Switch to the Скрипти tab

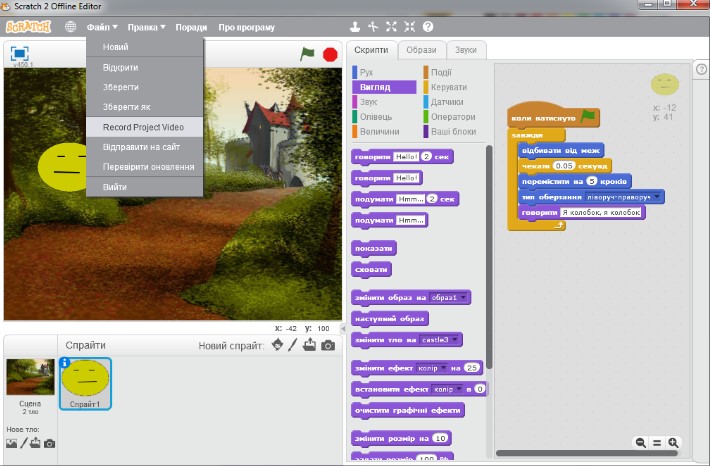(x=371, y=50)
